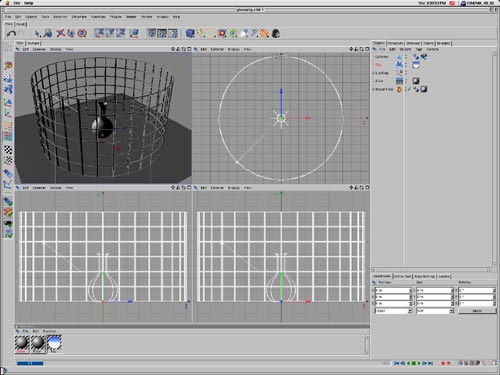Image resolution: width=500 pixels, height=375 pixels.
Task: Toggle the X axis lock
Action: click(99, 33)
